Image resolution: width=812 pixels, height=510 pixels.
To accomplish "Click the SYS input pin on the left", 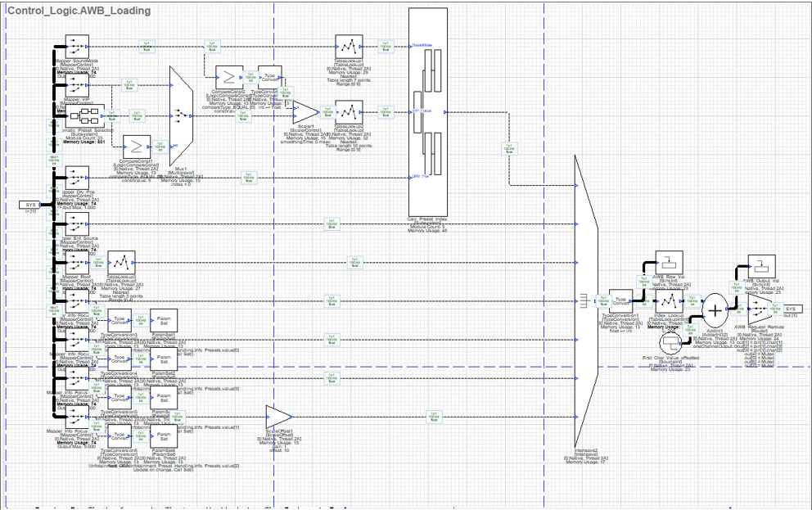I will 29,205.
